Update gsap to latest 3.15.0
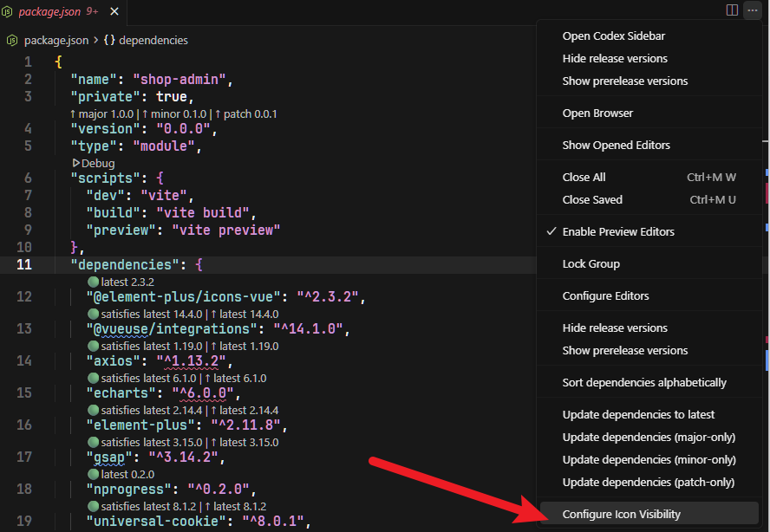The image size is (770, 532). tap(245, 442)
